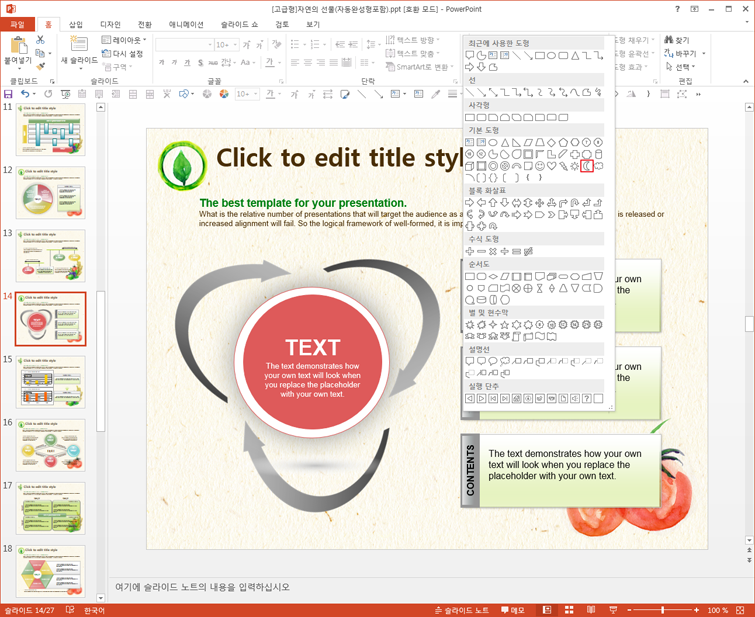755x617 pixels.
Task: Toggle center alignment in paragraph group
Action: 308,63
